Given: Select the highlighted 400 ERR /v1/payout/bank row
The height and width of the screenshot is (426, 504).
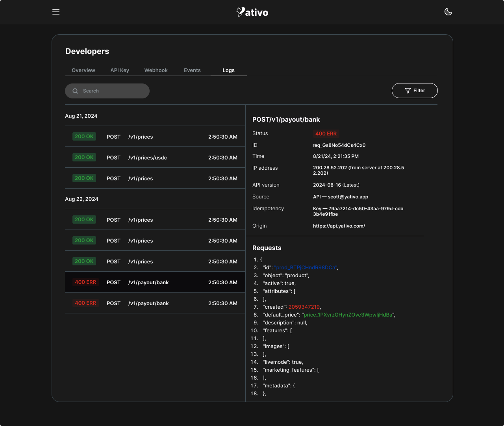Looking at the screenshot, I should pyautogui.click(x=155, y=282).
